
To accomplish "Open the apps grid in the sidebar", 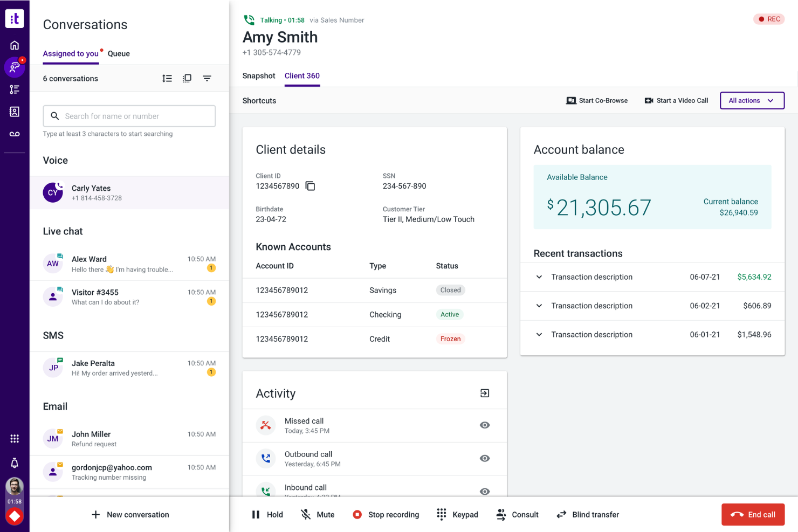I will point(15,438).
